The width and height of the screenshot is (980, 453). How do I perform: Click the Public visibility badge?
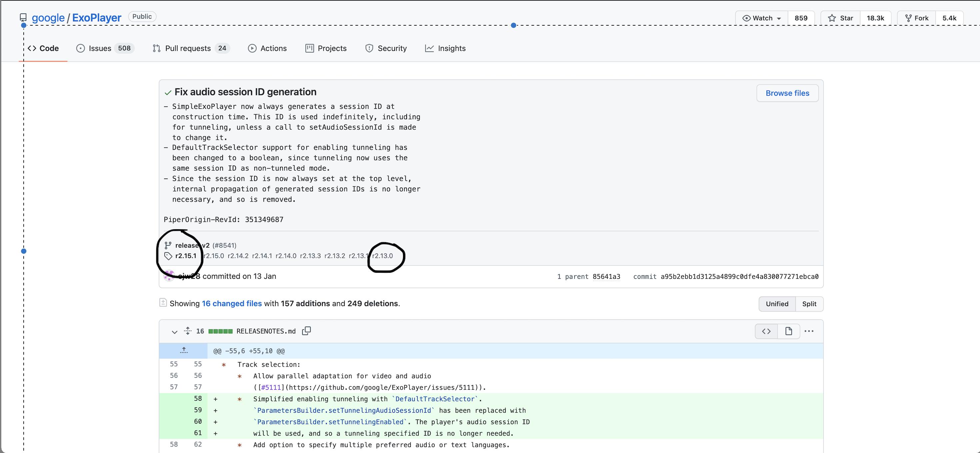(142, 16)
